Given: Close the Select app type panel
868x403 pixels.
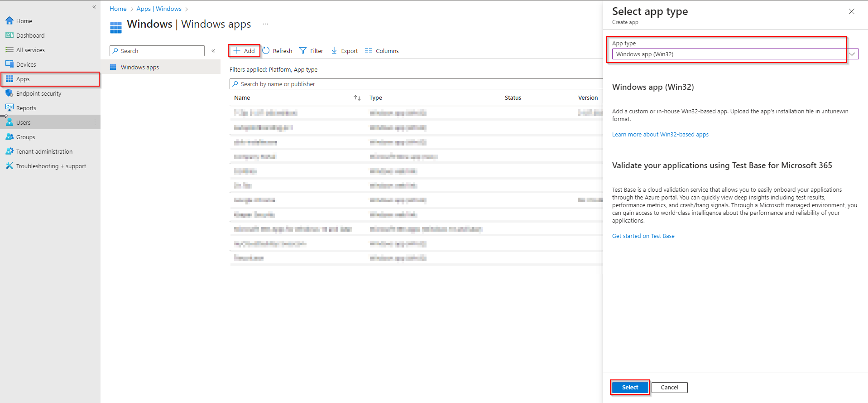Looking at the screenshot, I should [x=852, y=11].
